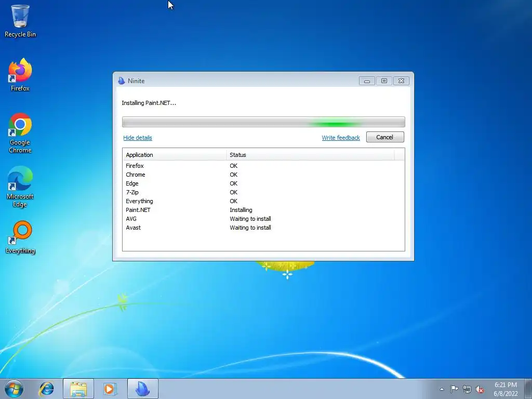Select the AVG row in list

[x=263, y=219]
